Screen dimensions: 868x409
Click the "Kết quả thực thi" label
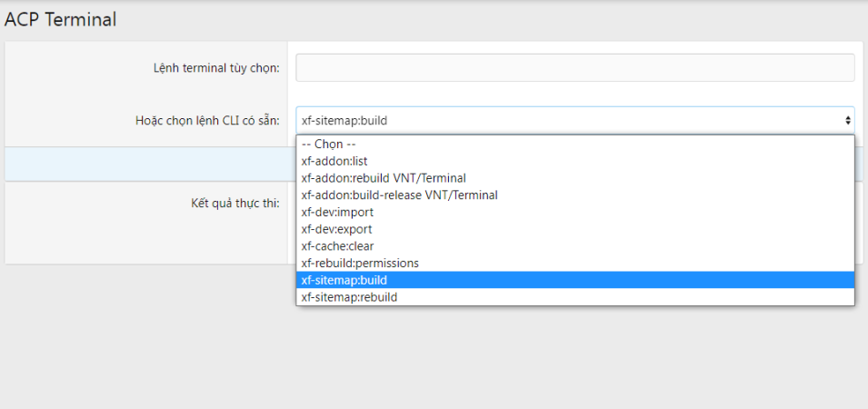[x=235, y=201]
